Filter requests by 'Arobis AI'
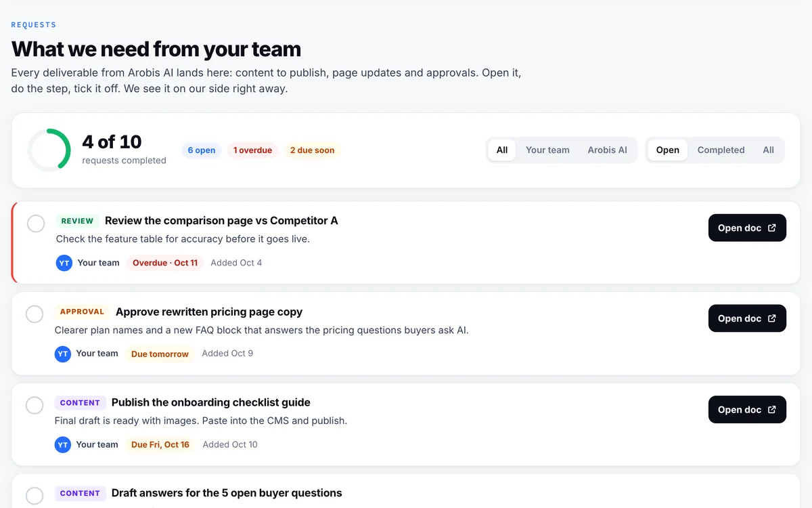The width and height of the screenshot is (812, 508). [x=607, y=150]
